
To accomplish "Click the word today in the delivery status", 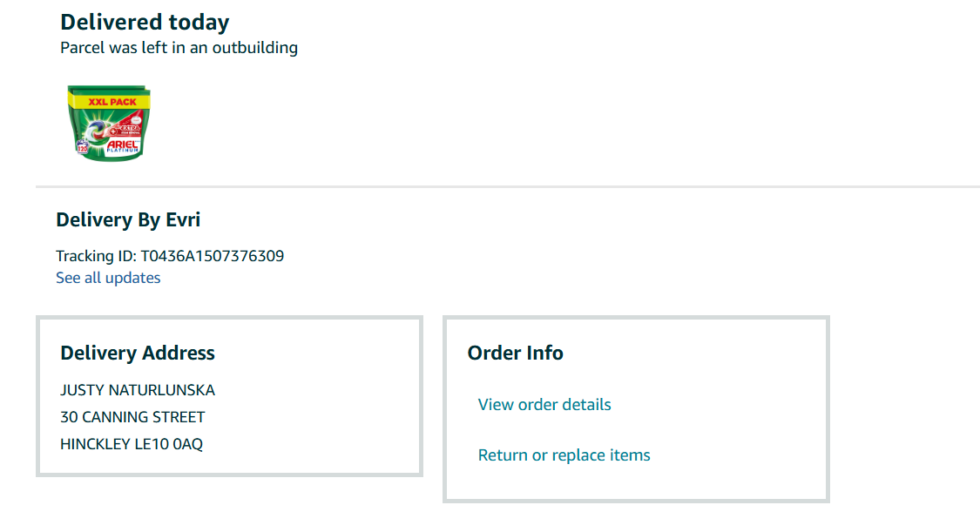I will tap(201, 22).
